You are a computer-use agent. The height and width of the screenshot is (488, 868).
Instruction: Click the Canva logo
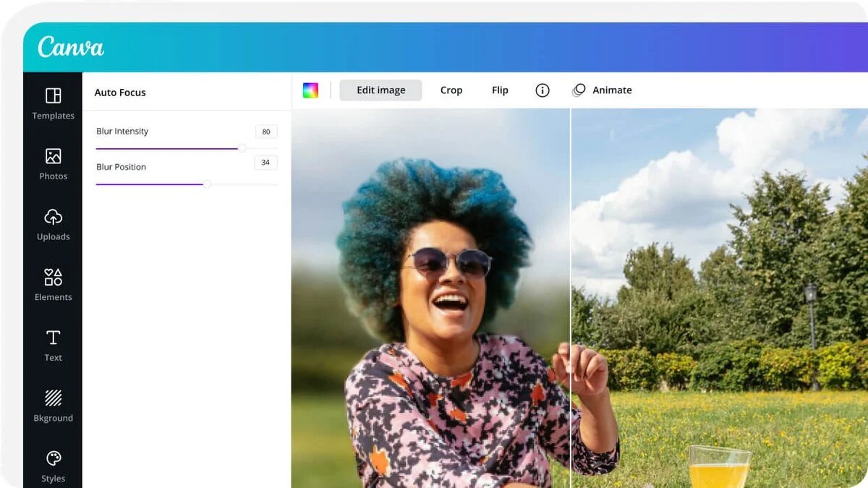(71, 47)
